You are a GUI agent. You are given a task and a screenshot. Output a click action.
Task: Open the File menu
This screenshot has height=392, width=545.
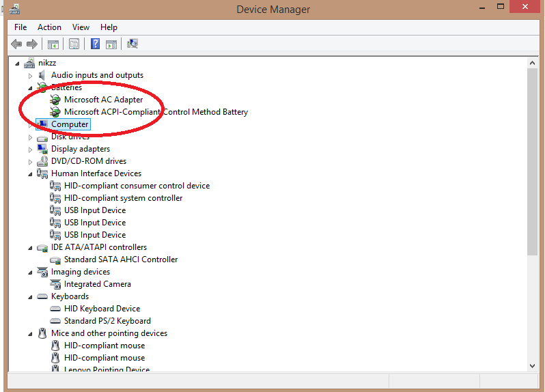point(20,27)
